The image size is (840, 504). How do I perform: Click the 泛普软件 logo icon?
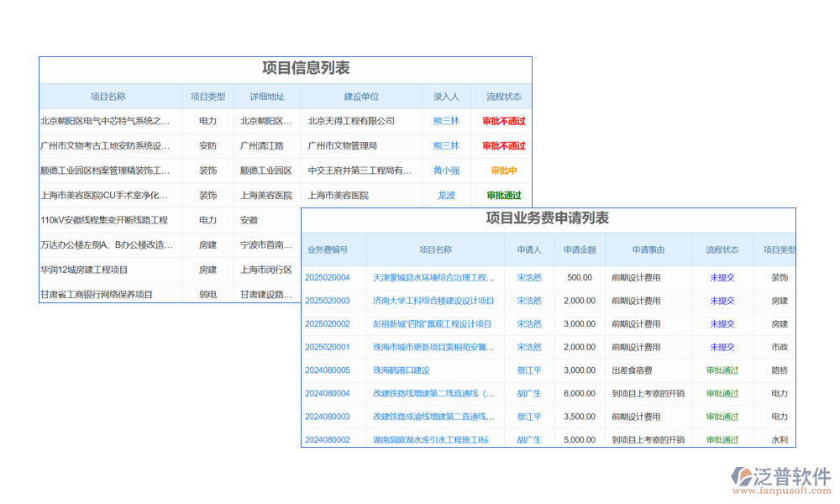tap(743, 476)
